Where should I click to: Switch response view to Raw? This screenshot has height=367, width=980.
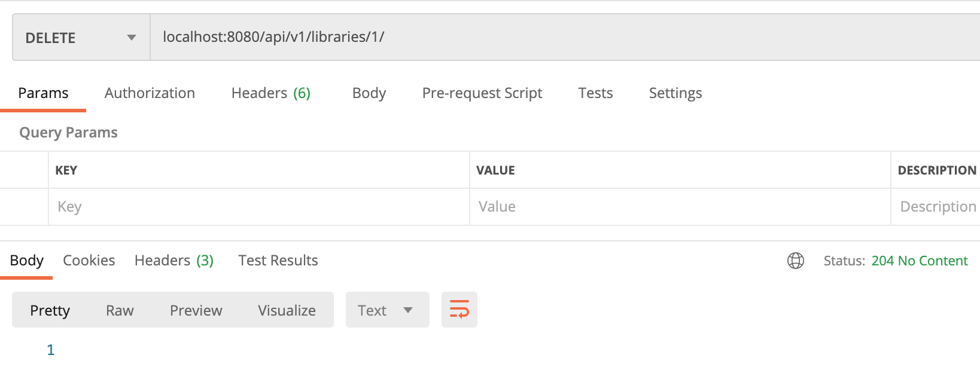click(120, 310)
